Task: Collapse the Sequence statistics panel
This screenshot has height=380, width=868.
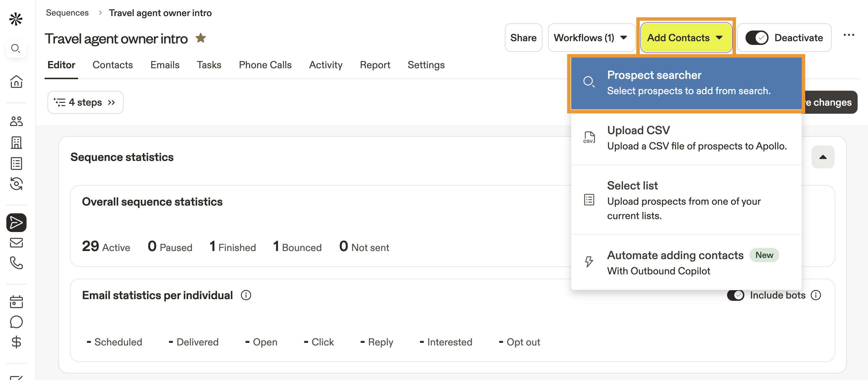Action: (x=822, y=157)
